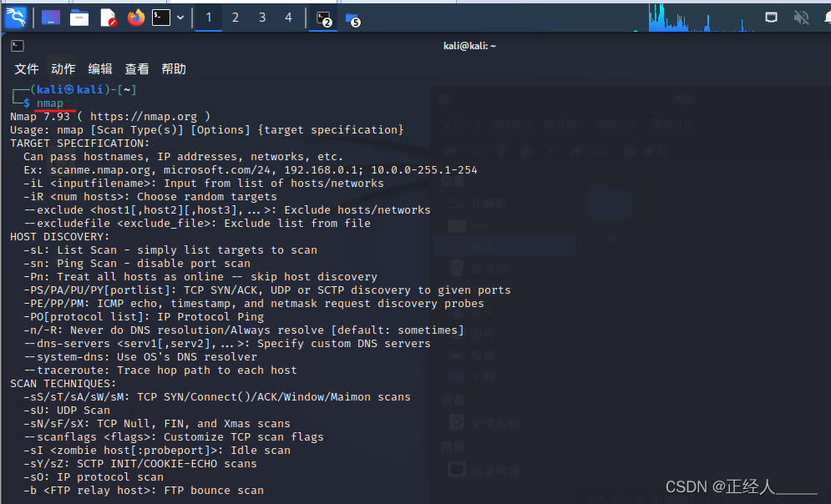Expand the terminal launcher dropdown arrow
This screenshot has height=504, width=831.
180,18
